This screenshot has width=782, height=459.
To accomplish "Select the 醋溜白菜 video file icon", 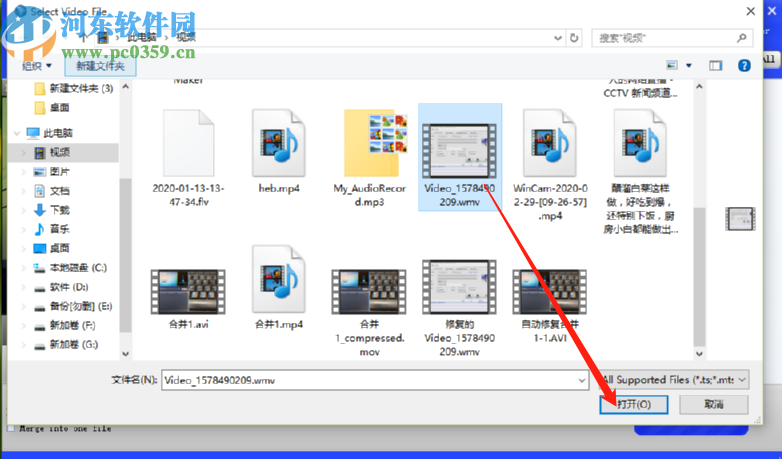I will click(640, 143).
